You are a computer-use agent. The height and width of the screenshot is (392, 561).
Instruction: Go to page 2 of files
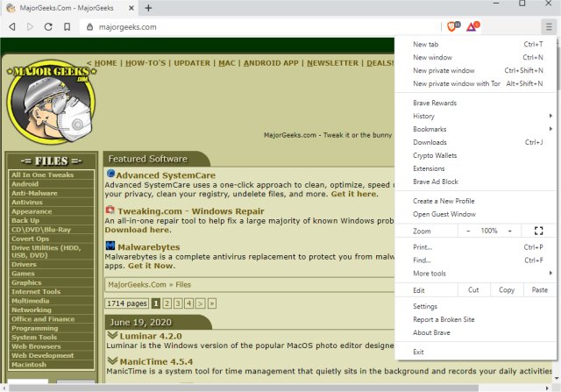[167, 303]
